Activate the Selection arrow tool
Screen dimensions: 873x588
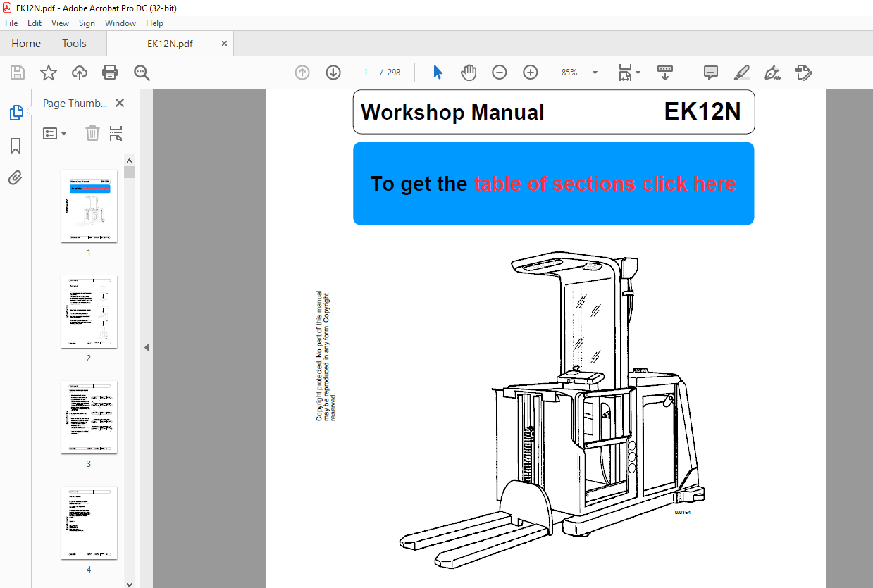tap(438, 73)
